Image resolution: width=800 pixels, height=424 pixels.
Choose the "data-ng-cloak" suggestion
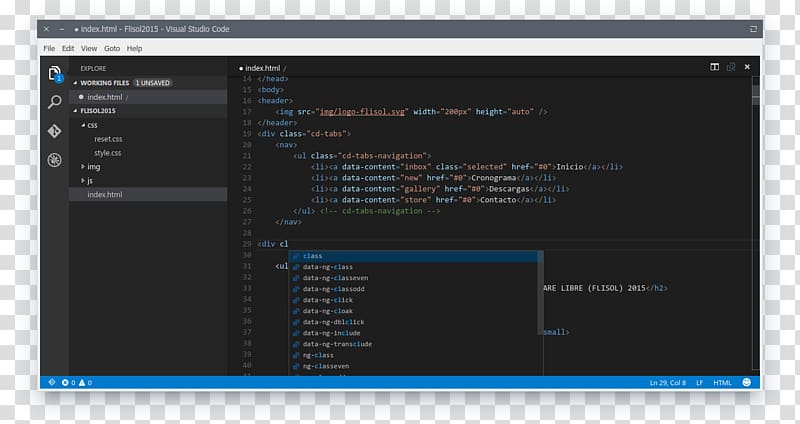pos(413,311)
